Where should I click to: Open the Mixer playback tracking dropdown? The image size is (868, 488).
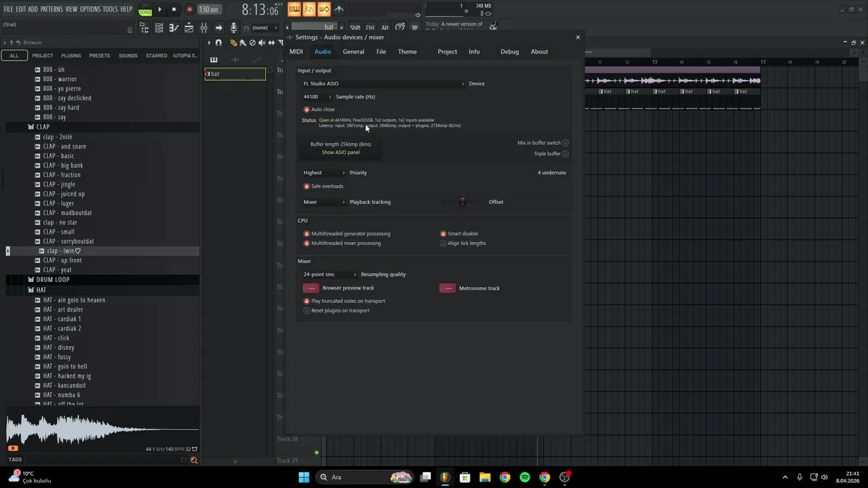click(x=324, y=202)
